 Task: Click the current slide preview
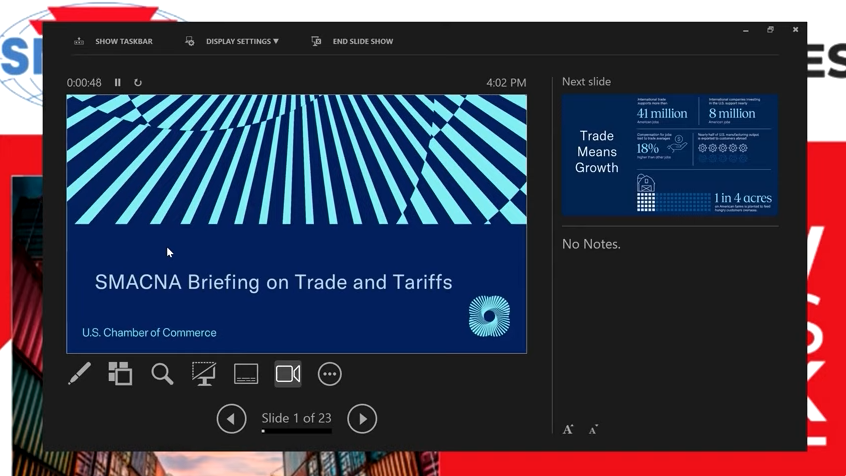(x=296, y=224)
